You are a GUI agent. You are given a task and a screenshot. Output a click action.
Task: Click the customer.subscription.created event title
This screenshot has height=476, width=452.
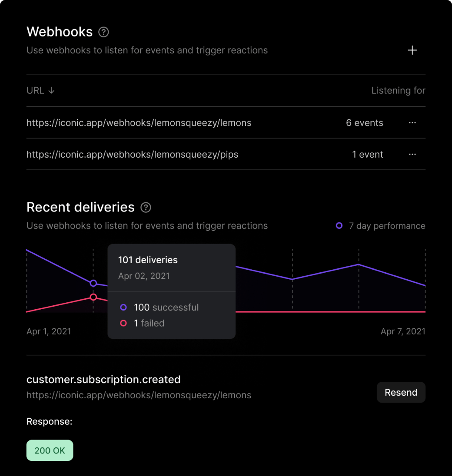click(103, 380)
